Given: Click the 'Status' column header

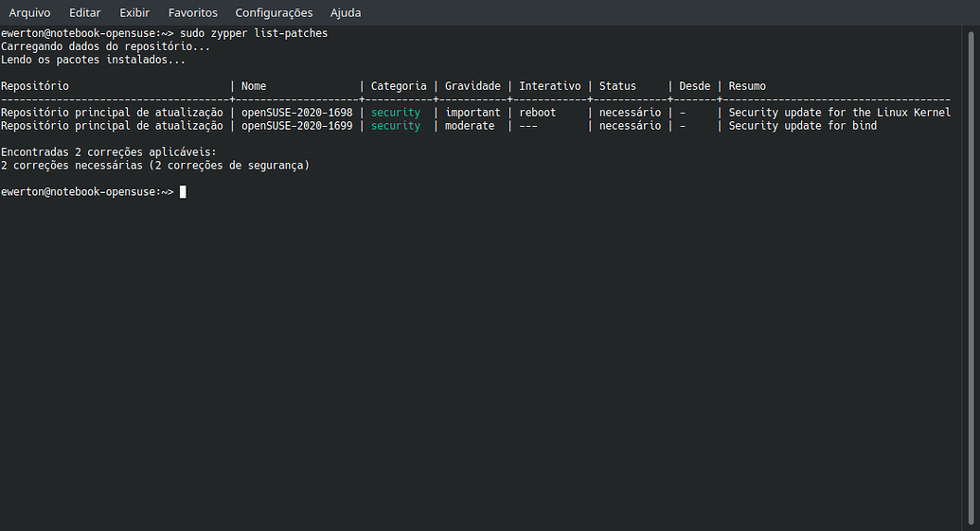Looking at the screenshot, I should point(617,86).
